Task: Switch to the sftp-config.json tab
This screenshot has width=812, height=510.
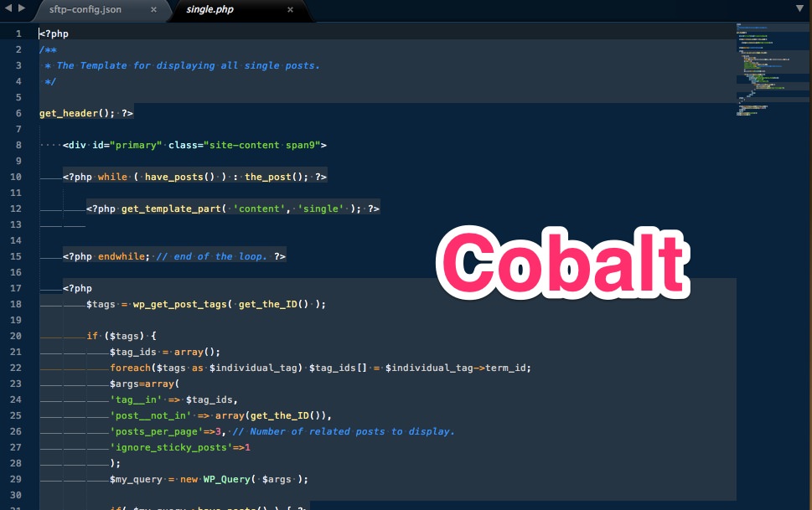Action: (x=85, y=9)
